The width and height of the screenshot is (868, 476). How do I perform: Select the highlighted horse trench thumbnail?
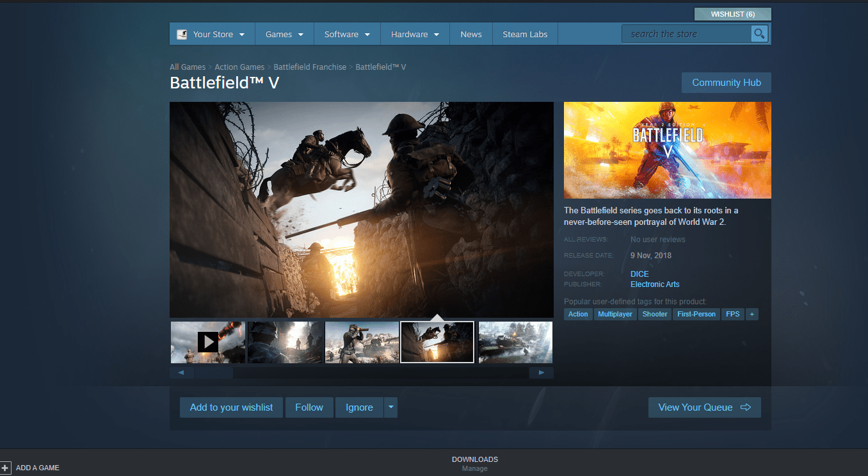click(x=437, y=342)
